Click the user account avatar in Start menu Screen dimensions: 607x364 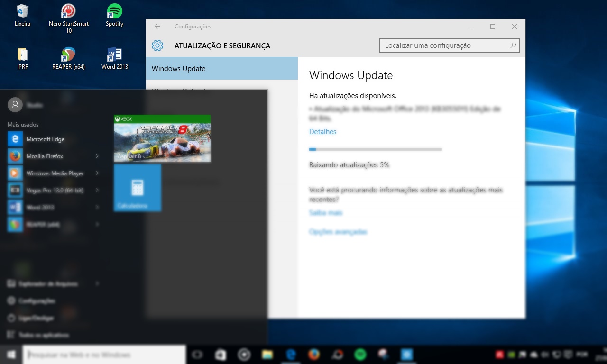click(15, 105)
